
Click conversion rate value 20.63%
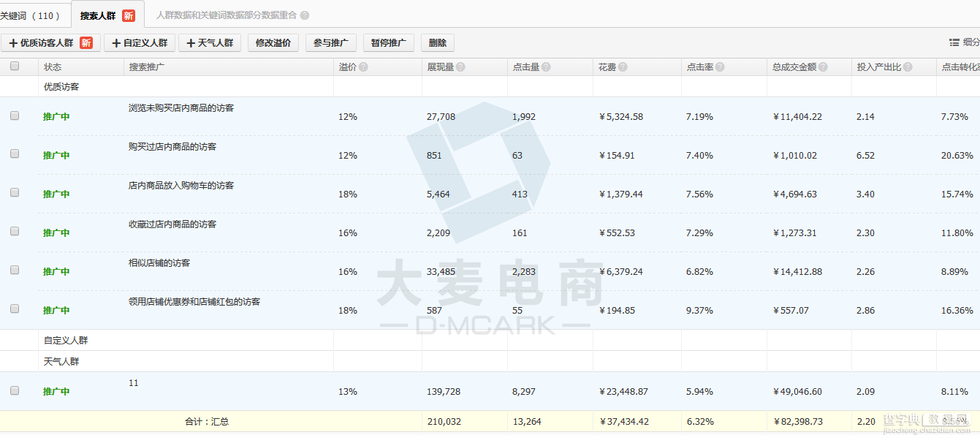[x=957, y=156]
